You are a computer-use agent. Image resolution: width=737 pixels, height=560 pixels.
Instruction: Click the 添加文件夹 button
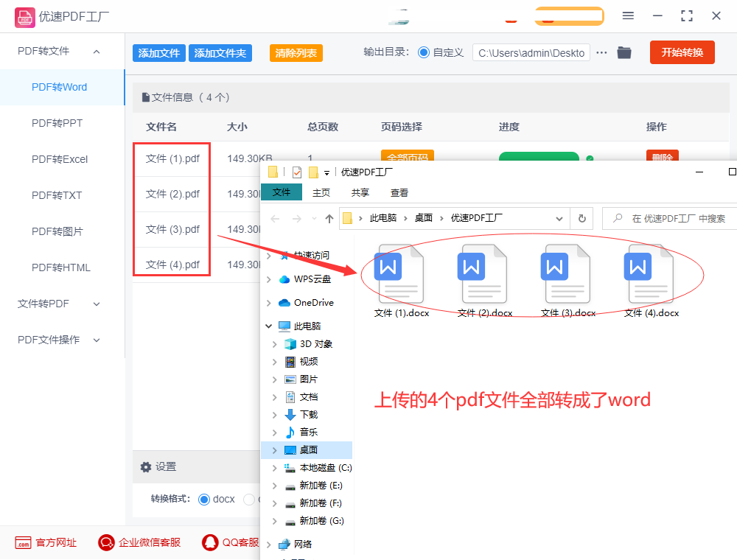pos(220,53)
